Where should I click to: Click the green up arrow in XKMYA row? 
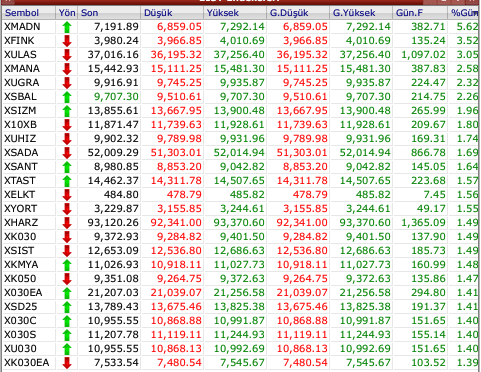pos(67,265)
